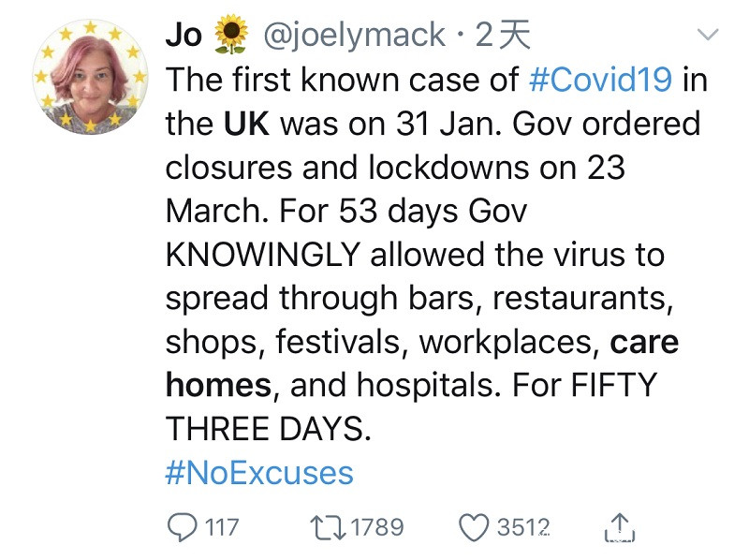Tap the share upload icon
Image resolution: width=749 pixels, height=560 pixels.
tap(620, 526)
